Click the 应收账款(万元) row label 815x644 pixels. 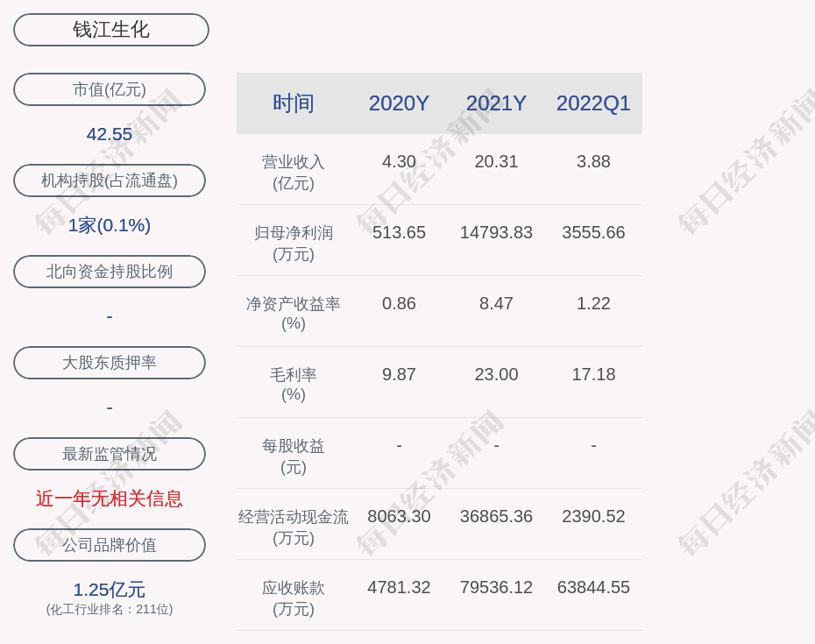294,598
